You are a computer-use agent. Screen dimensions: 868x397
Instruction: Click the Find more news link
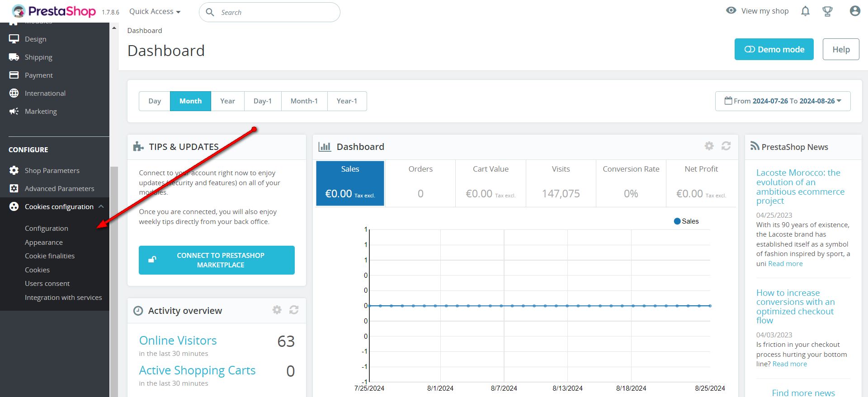pyautogui.click(x=803, y=393)
